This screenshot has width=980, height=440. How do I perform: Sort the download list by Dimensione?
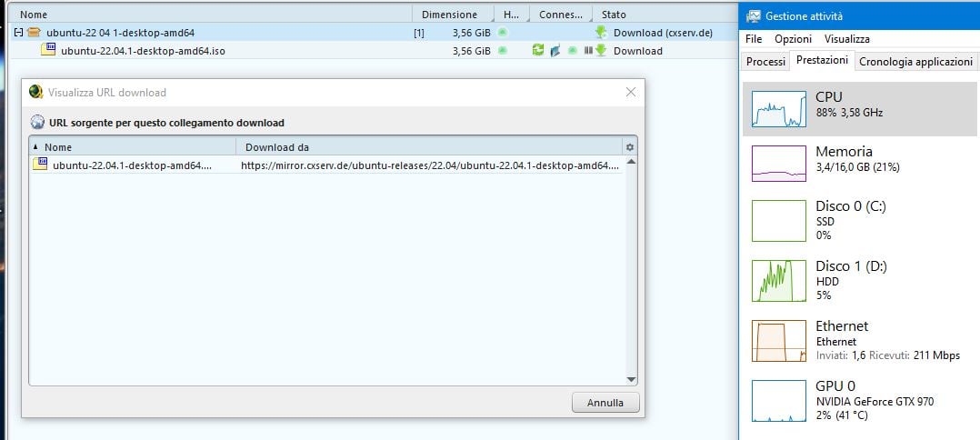(x=453, y=15)
